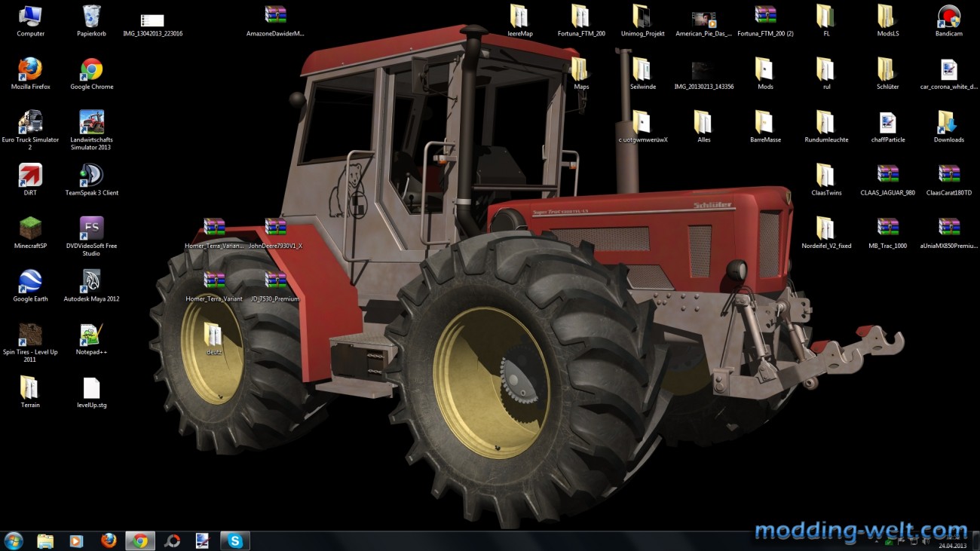
Task: Click the 24.04.2013 date in the tray
Action: pos(952,546)
